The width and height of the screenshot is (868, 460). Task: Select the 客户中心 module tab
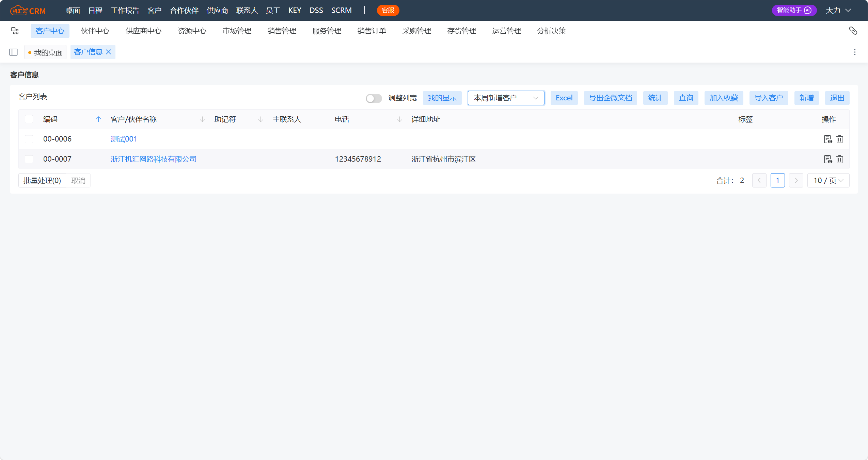50,31
